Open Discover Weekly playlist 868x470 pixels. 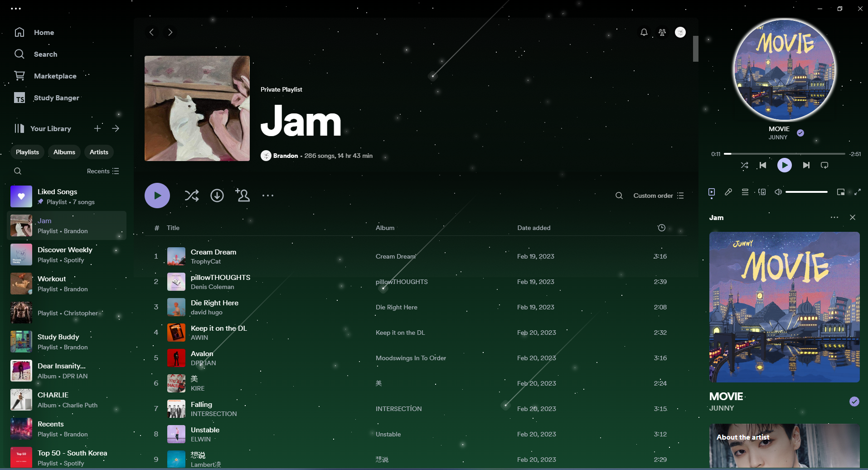tap(67, 255)
